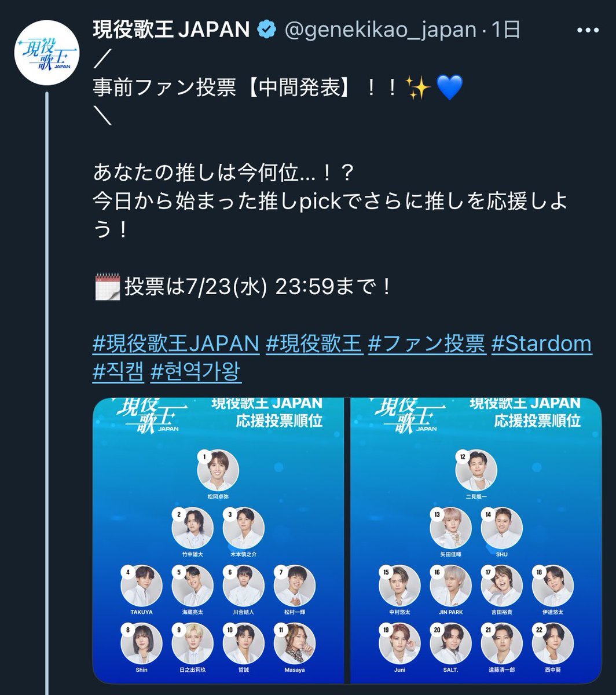Open the #現役歌王JAPAN hashtag

pyautogui.click(x=176, y=343)
